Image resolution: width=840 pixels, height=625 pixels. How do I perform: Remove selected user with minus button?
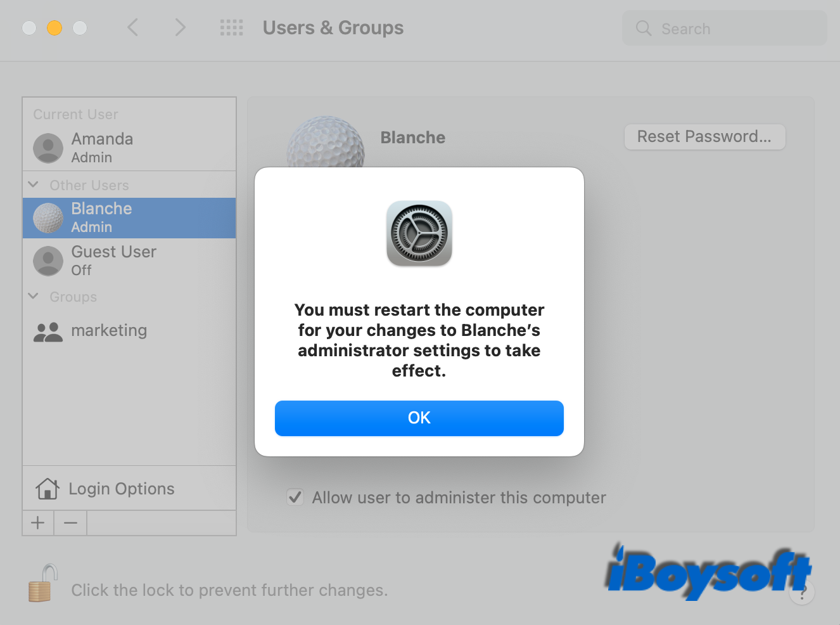coord(70,523)
